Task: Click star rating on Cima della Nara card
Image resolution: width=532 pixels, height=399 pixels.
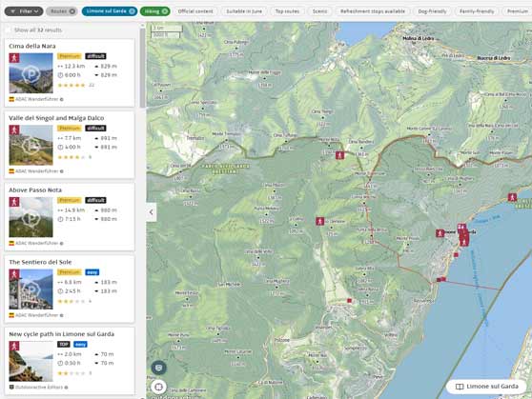Action: (x=72, y=85)
